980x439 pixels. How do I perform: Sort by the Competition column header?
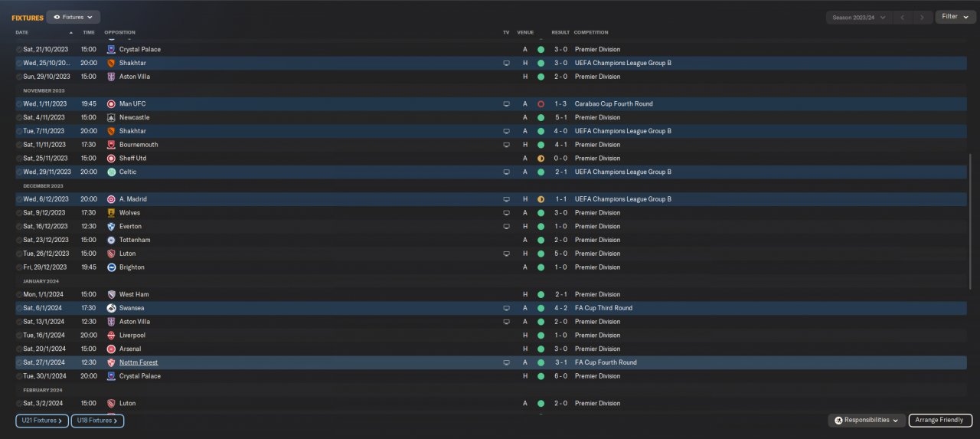coord(591,32)
